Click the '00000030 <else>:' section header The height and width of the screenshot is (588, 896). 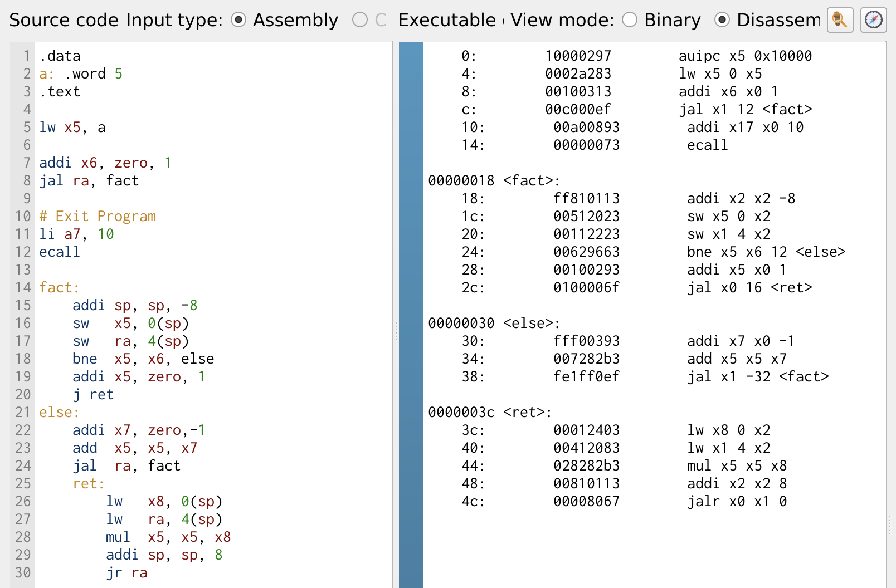494,323
